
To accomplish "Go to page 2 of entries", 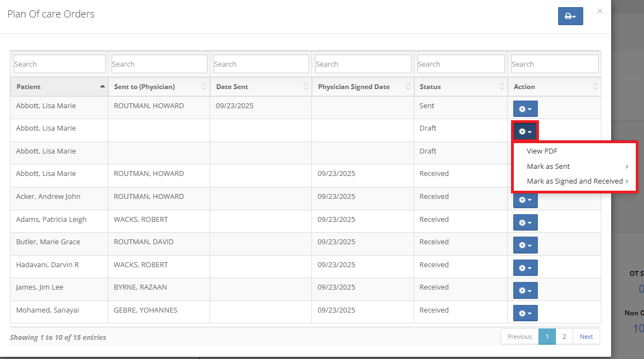I will point(564,337).
